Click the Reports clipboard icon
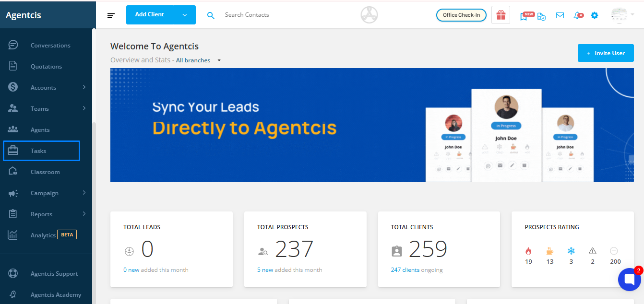644x304 pixels. (x=13, y=214)
